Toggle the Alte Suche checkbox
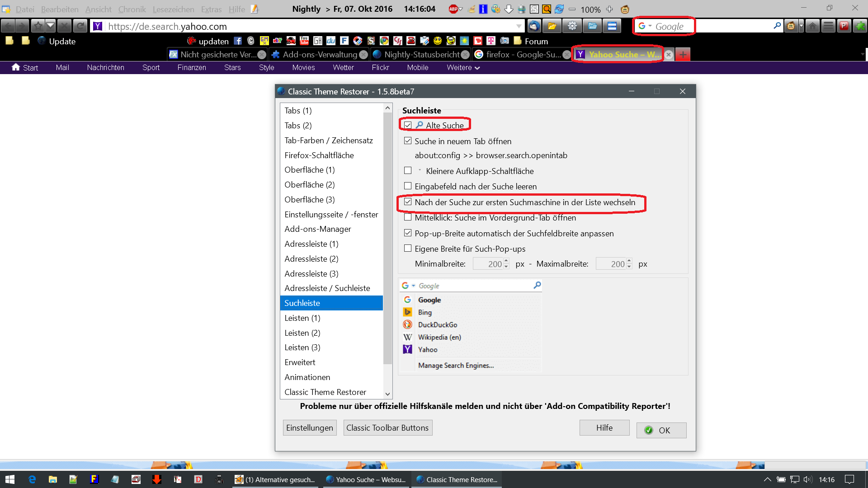 click(x=408, y=125)
